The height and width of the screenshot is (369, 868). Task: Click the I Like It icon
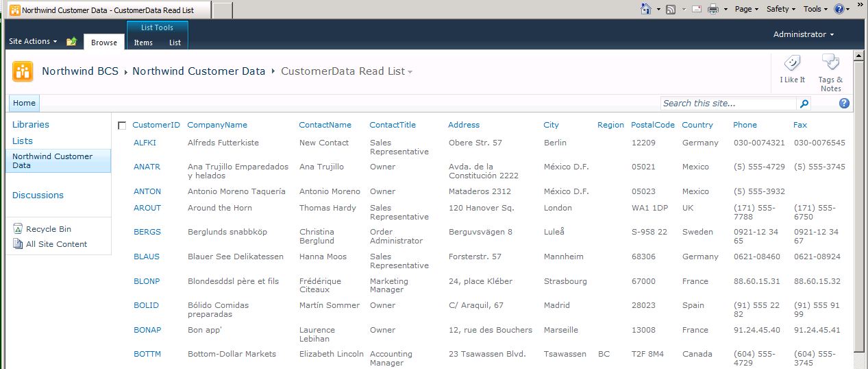click(x=792, y=64)
